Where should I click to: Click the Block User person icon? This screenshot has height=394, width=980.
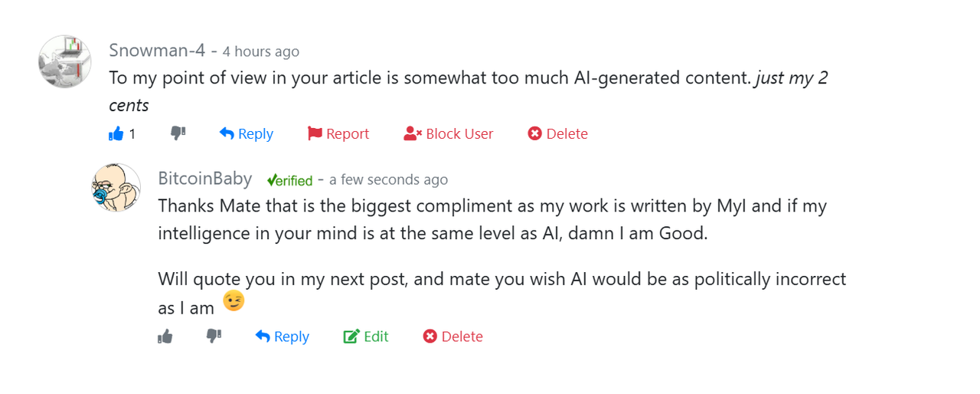[413, 133]
